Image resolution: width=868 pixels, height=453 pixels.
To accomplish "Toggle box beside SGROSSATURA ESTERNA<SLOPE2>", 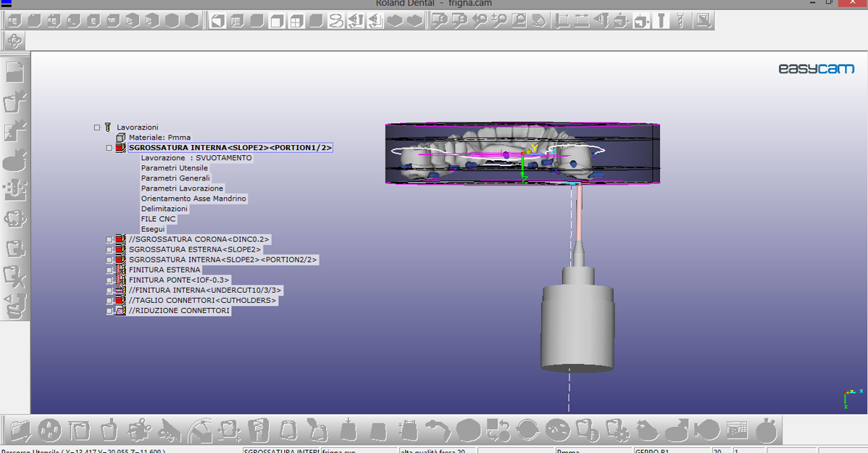I will point(109,249).
